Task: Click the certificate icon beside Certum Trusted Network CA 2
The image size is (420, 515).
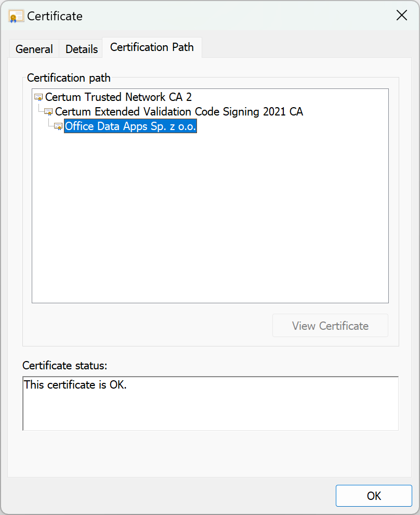Action: [x=38, y=97]
